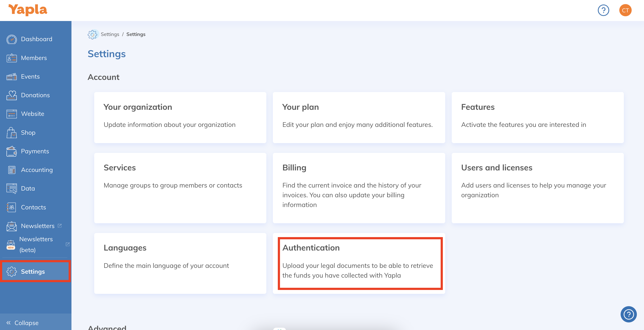Viewport: 644px width, 330px height.
Task: Go to the Data menu item
Action: click(28, 189)
